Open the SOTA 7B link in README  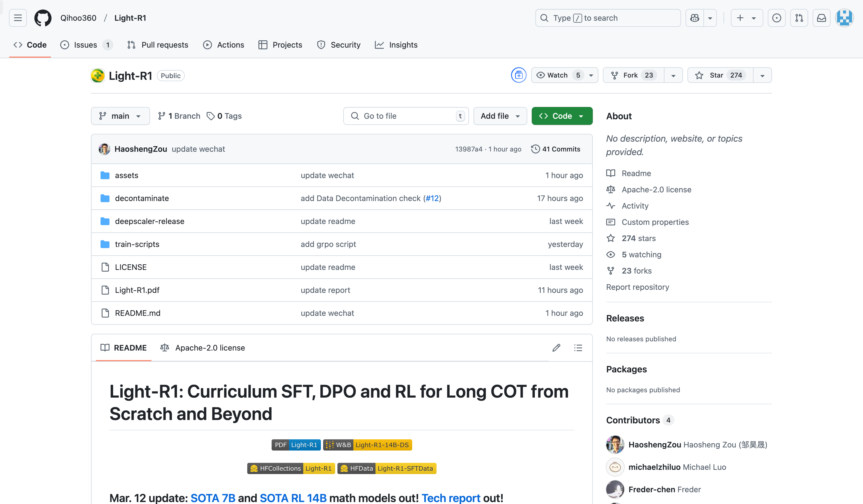[213, 498]
